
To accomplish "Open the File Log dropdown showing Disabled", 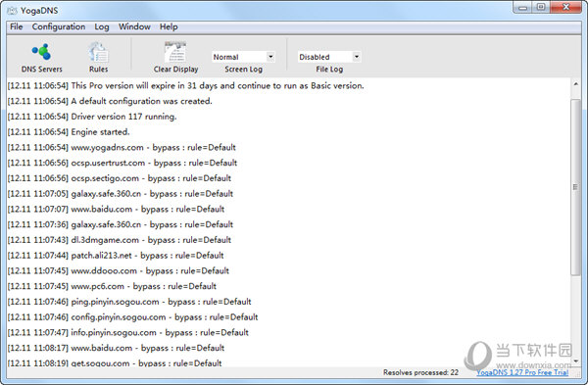I will tap(329, 57).
